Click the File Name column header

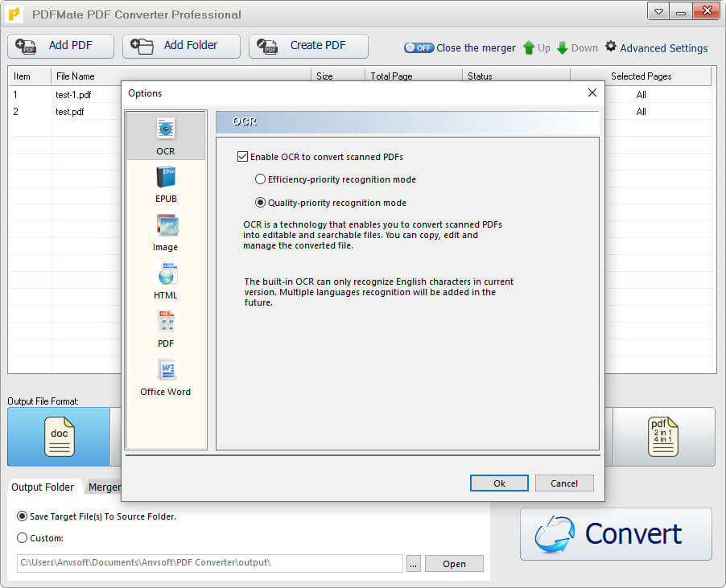pos(180,76)
